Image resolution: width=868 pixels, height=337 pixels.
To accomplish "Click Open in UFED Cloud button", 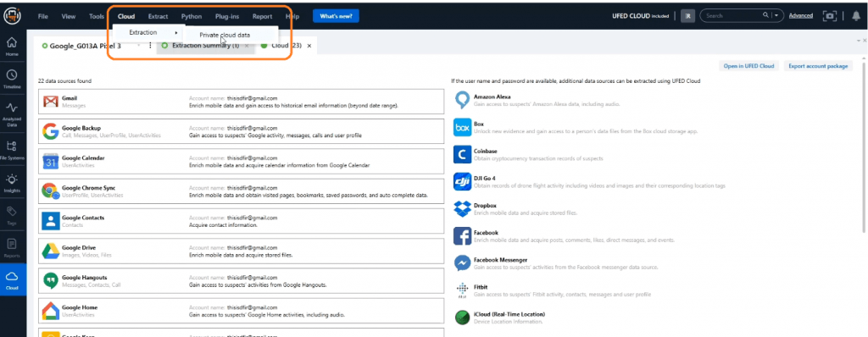I will [749, 66].
